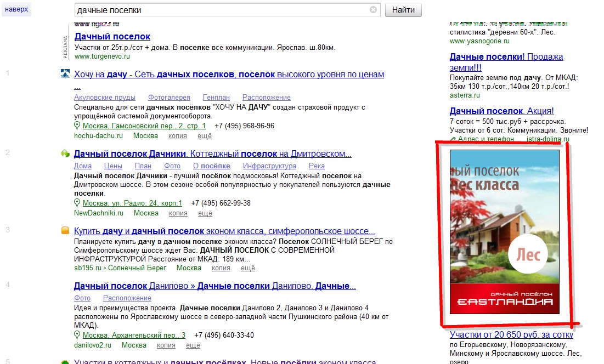Open the Фотогалерея sitelink

169,98
